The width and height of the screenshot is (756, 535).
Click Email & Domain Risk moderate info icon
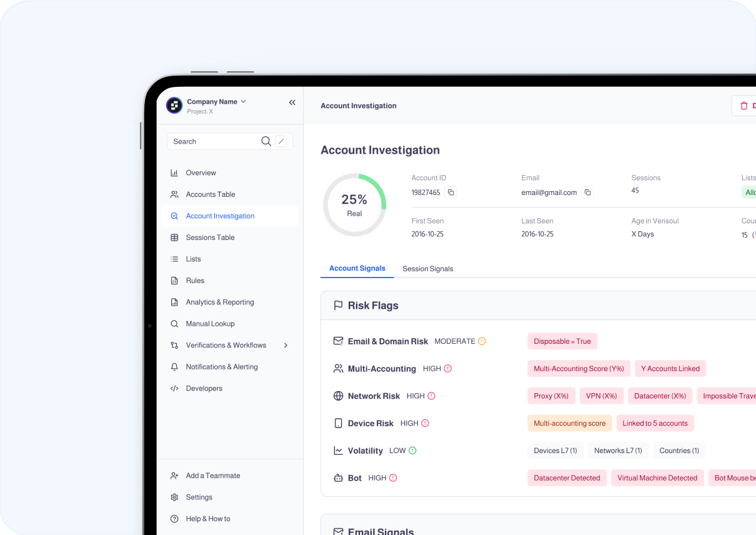(x=482, y=341)
